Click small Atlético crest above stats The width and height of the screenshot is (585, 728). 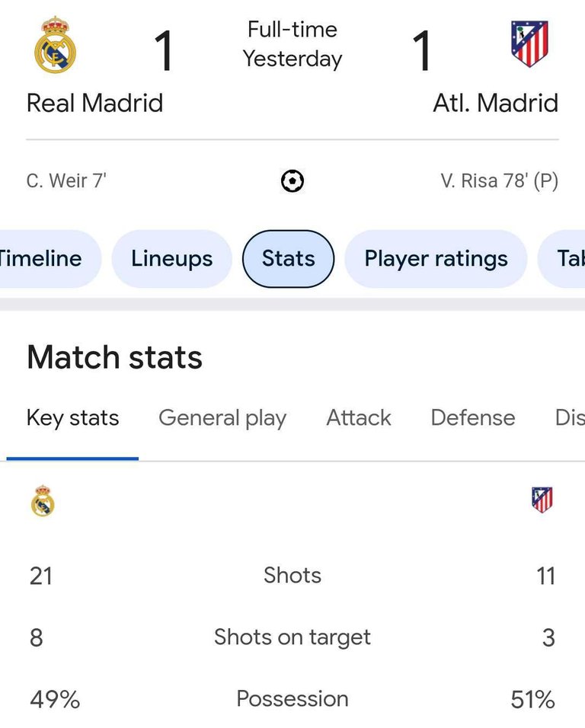point(542,500)
